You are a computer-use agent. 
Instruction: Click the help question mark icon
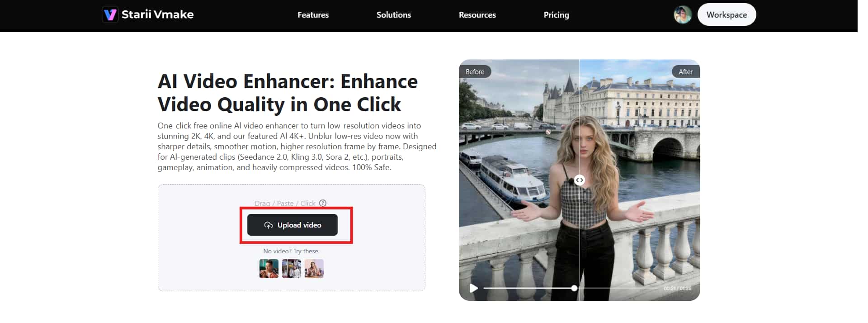[323, 203]
